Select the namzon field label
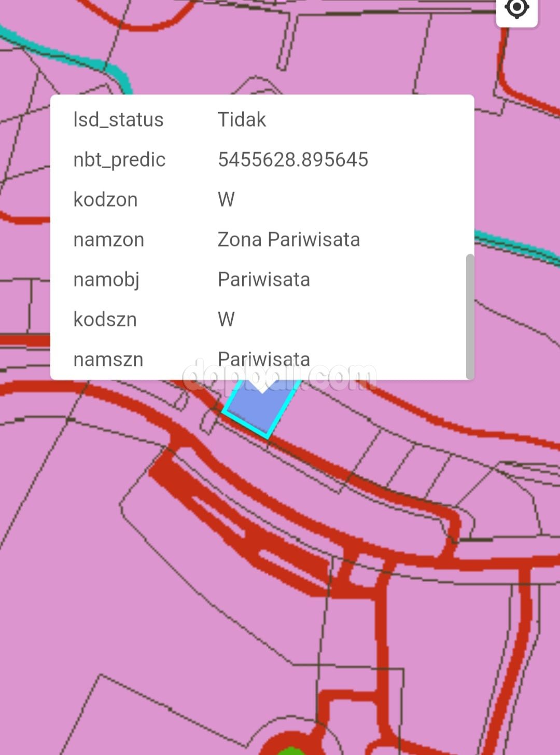The width and height of the screenshot is (560, 755). (x=108, y=240)
